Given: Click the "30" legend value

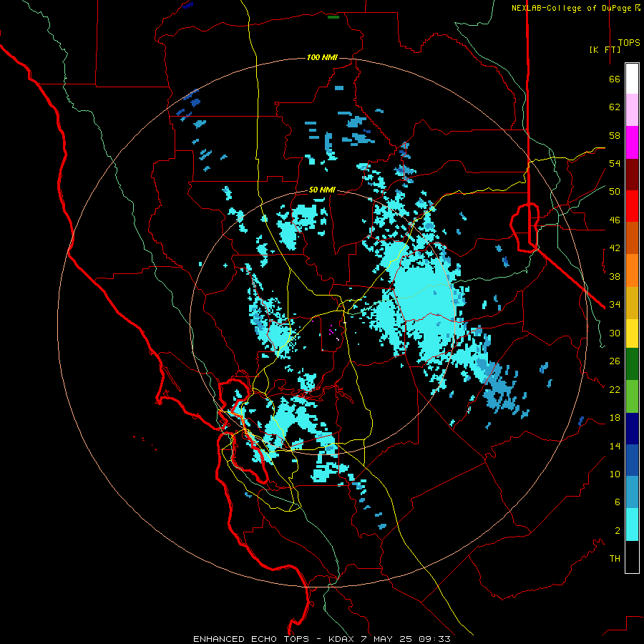Looking at the screenshot, I should click(615, 333).
